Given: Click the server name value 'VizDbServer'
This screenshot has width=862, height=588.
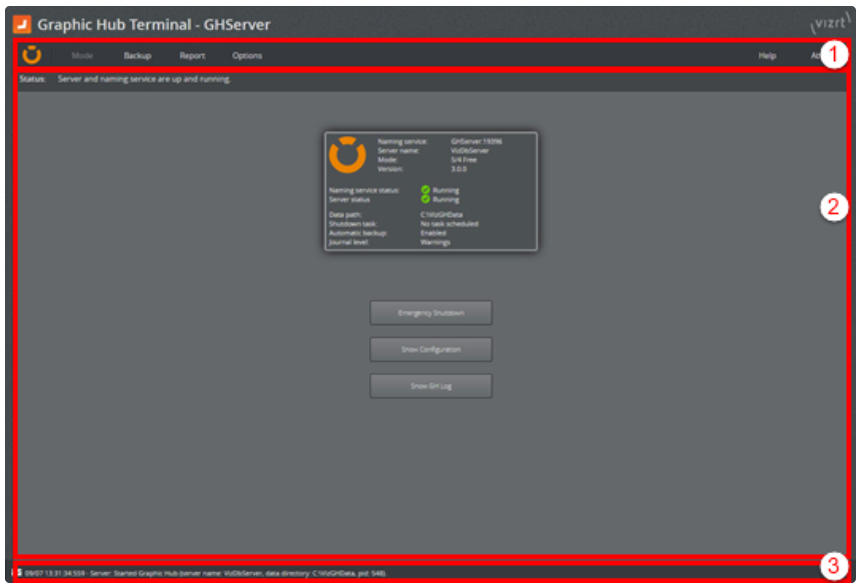Looking at the screenshot, I should 469,151.
